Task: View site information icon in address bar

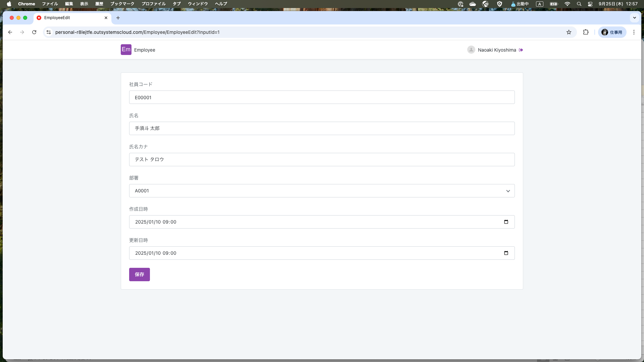Action: click(x=49, y=32)
